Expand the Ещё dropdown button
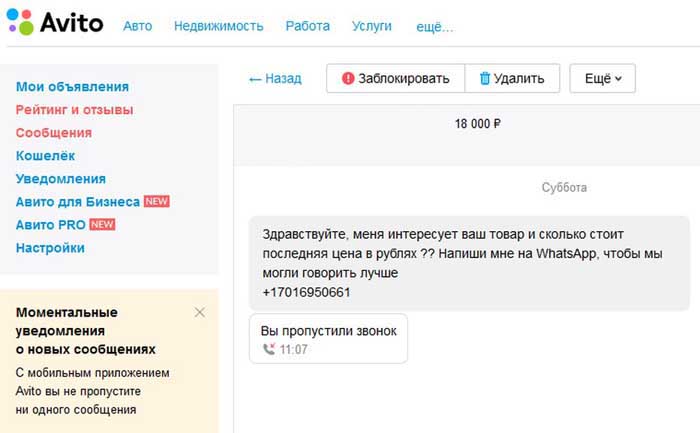700x433 pixels. point(602,79)
